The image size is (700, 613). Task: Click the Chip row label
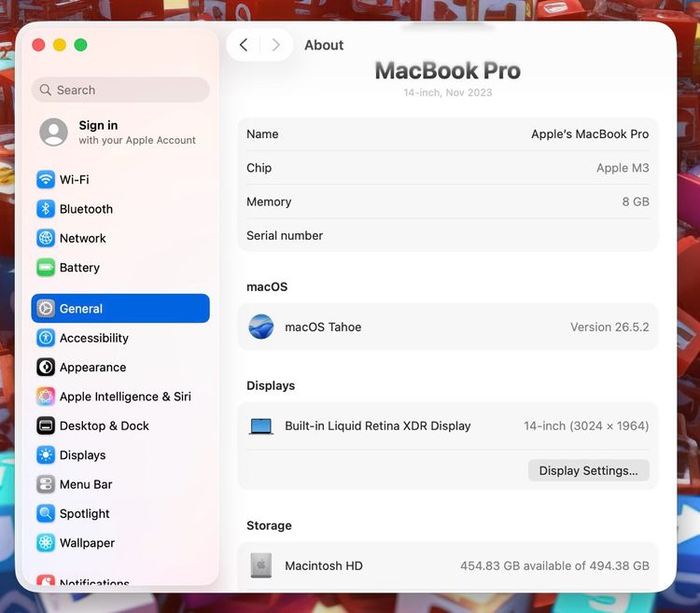pyautogui.click(x=259, y=168)
